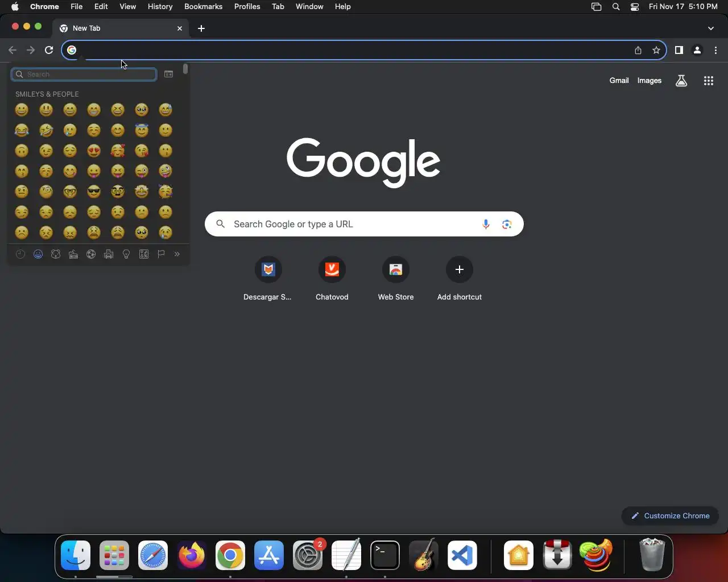Open the Bookmarks menu
Viewport: 728px width, 582px height.
(203, 6)
